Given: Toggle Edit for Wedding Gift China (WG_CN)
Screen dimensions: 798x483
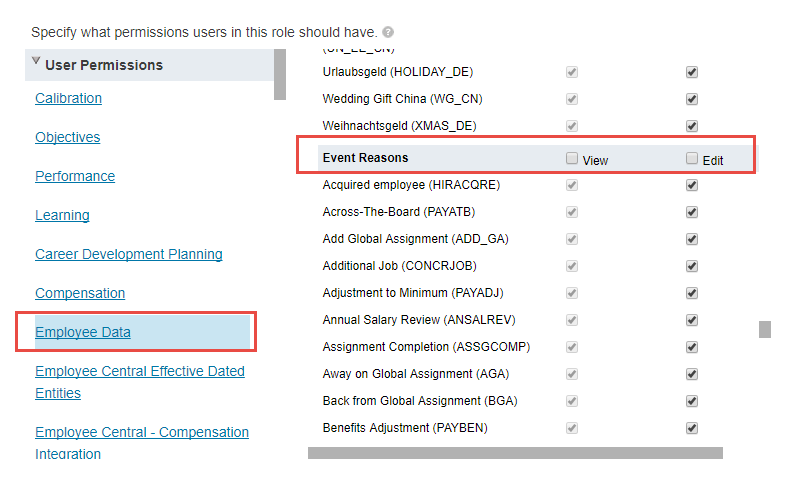Looking at the screenshot, I should coord(692,99).
